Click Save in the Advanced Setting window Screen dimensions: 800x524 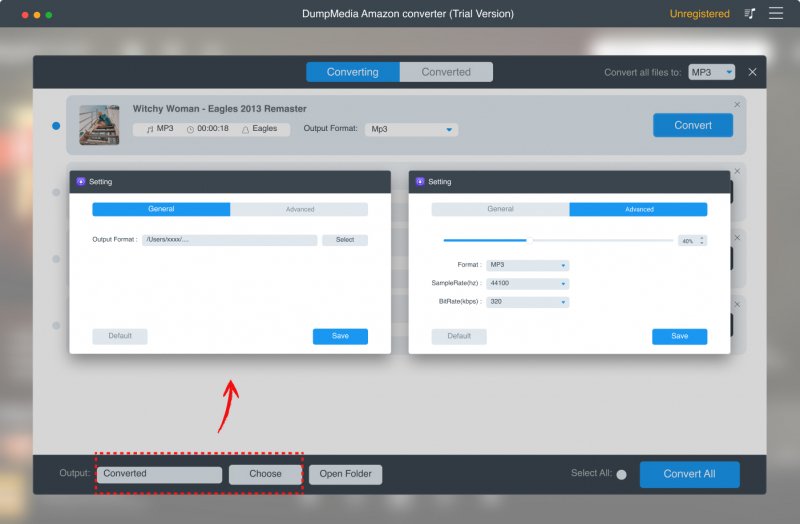(x=680, y=336)
